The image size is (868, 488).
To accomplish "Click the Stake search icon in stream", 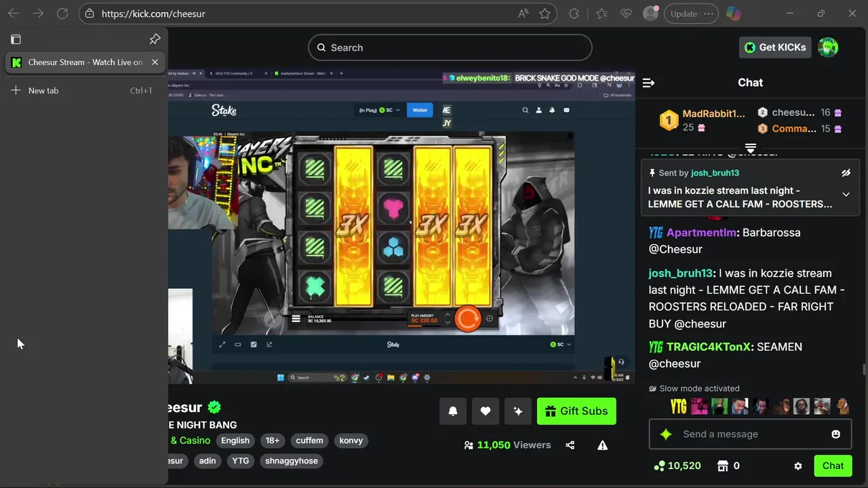I will click(x=525, y=110).
